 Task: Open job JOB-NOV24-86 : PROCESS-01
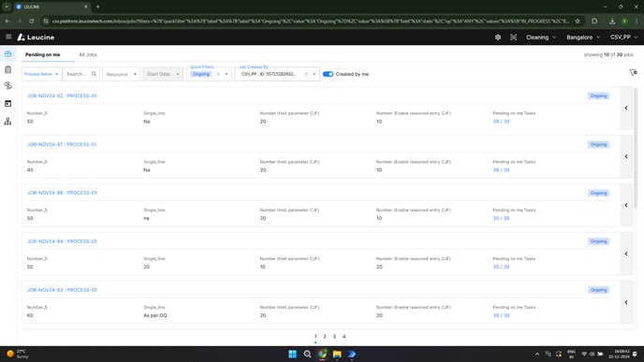point(62,193)
